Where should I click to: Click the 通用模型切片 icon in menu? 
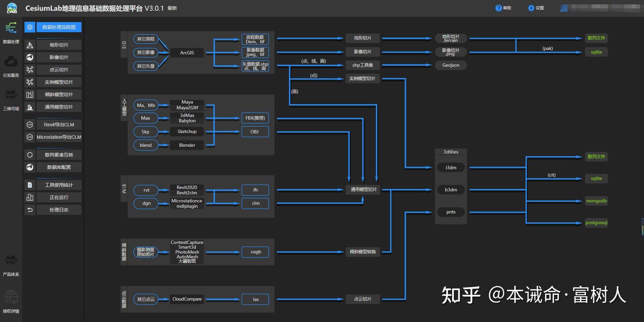pos(30,107)
